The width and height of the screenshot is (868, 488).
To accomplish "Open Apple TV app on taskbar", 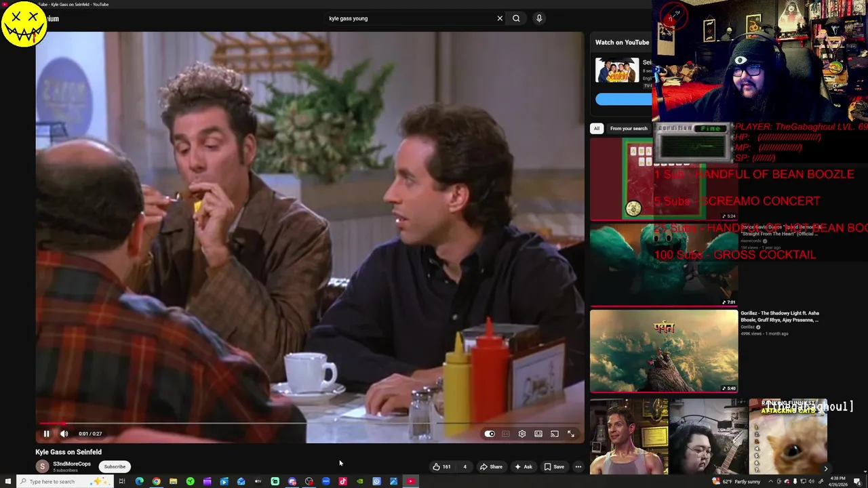I will pos(258,481).
